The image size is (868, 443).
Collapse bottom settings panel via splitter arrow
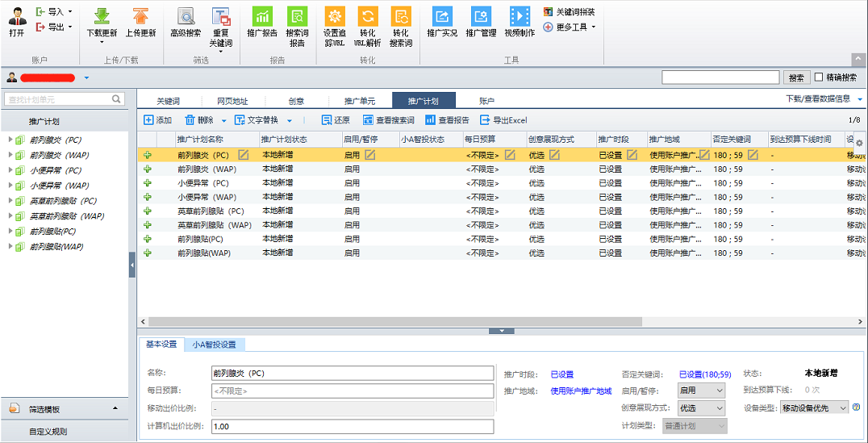pos(503,331)
